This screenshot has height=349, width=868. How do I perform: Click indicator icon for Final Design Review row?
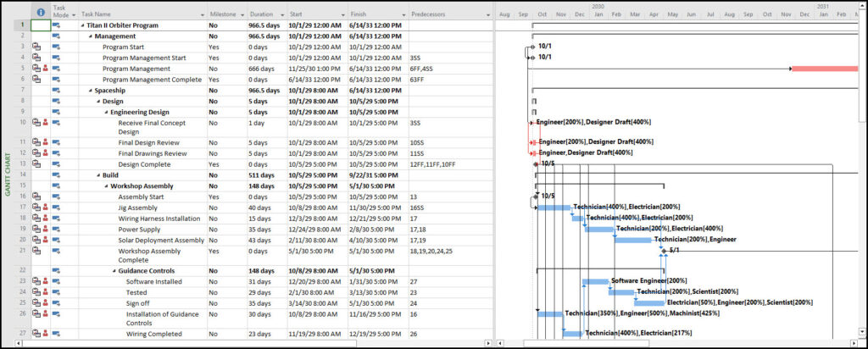coord(36,142)
